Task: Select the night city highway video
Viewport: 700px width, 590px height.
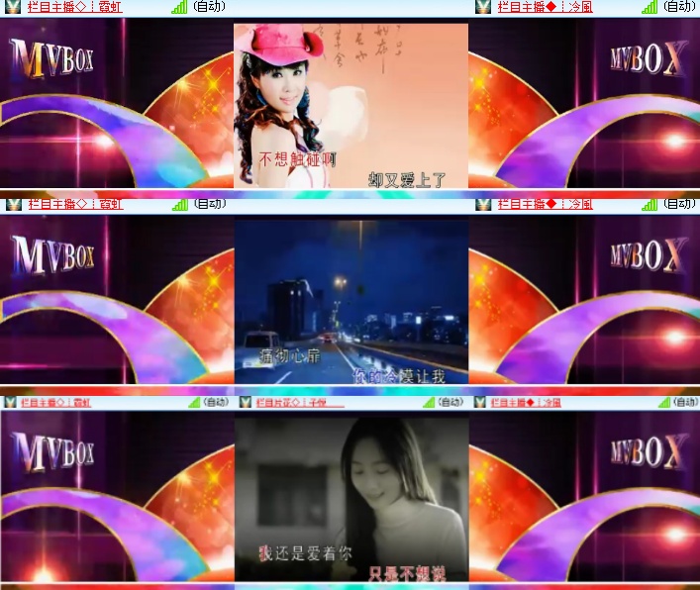Action: 351,302
